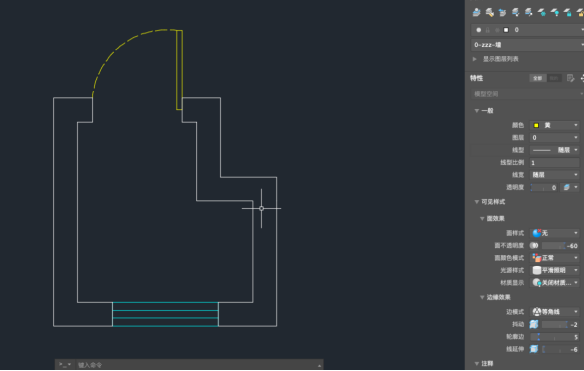Click the command prompt icon in command line
This screenshot has height=371, width=584.
click(63, 364)
